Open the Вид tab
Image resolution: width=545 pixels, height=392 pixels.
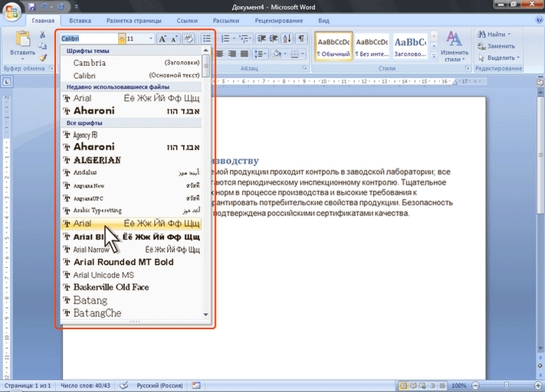323,21
